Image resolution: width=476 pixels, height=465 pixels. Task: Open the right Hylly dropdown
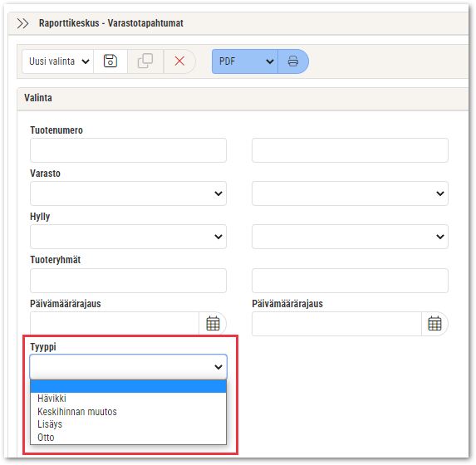350,237
